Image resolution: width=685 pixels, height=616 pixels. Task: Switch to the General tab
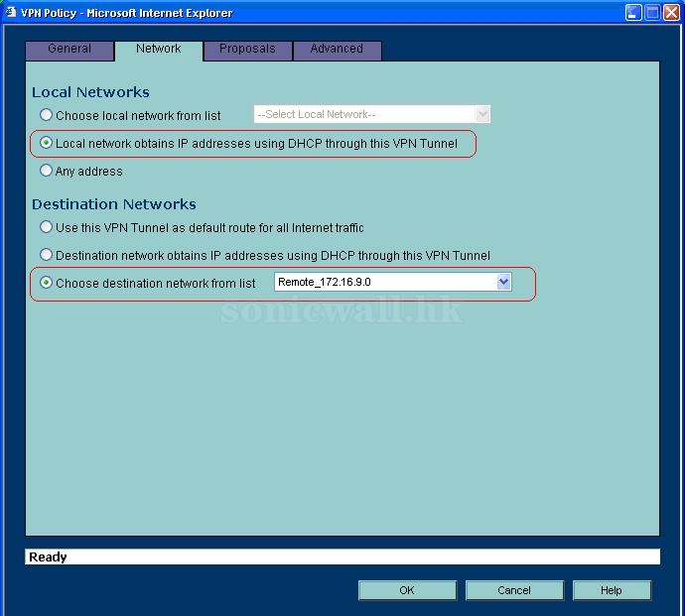point(69,51)
